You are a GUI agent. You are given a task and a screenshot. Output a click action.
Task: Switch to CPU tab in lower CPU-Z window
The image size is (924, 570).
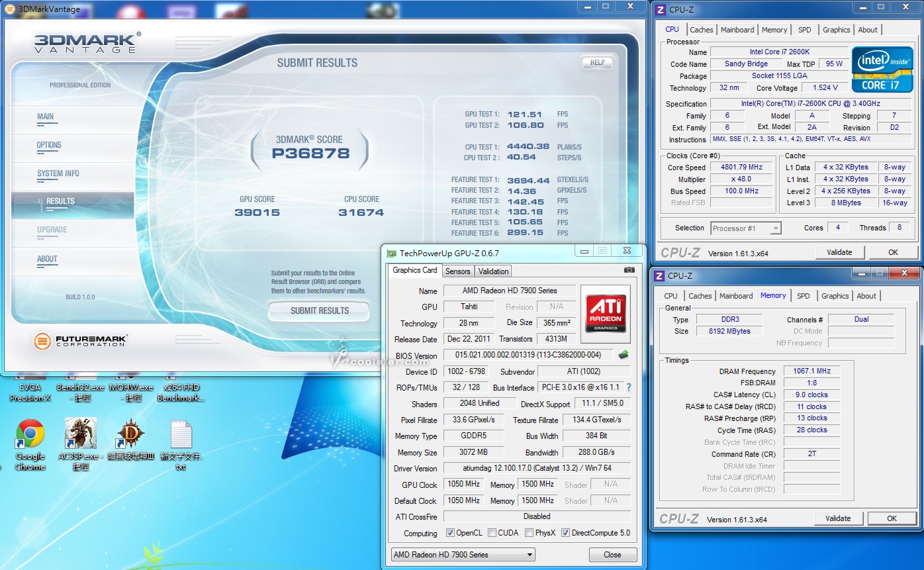tap(670, 296)
